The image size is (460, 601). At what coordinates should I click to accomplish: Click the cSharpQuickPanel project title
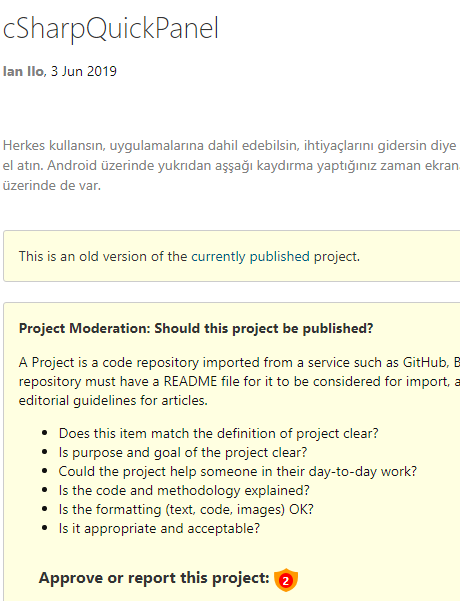pyautogui.click(x=111, y=28)
